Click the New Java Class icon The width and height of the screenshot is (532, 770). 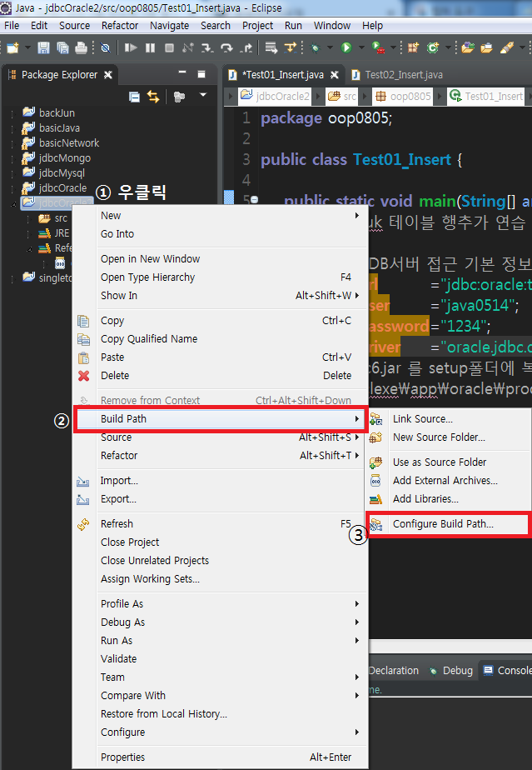(x=432, y=47)
